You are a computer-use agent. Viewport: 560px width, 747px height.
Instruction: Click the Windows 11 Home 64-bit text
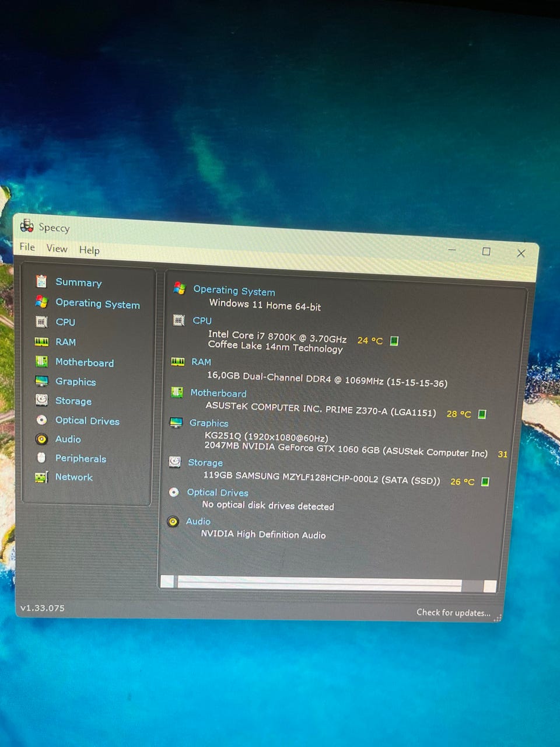click(265, 305)
